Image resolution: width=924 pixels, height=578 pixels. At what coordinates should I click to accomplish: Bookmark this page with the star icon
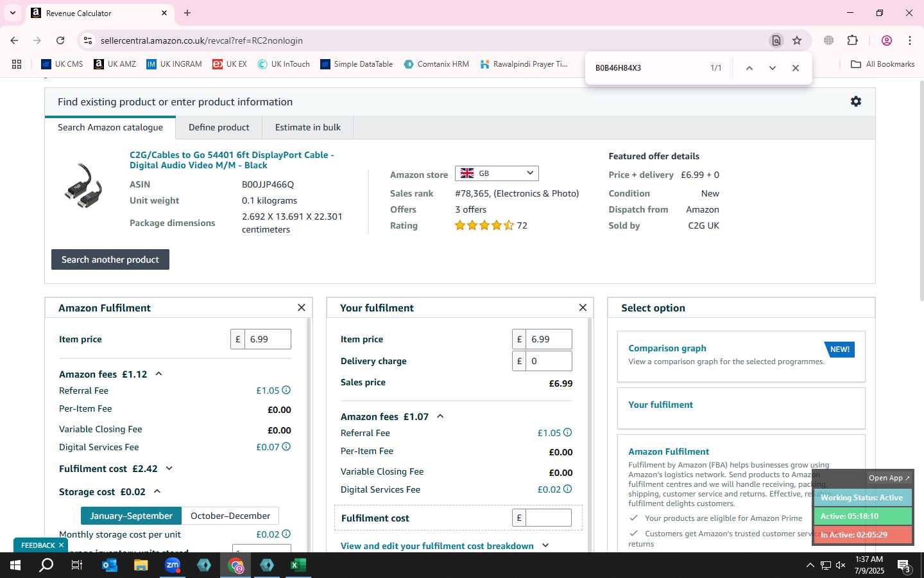coord(797,40)
